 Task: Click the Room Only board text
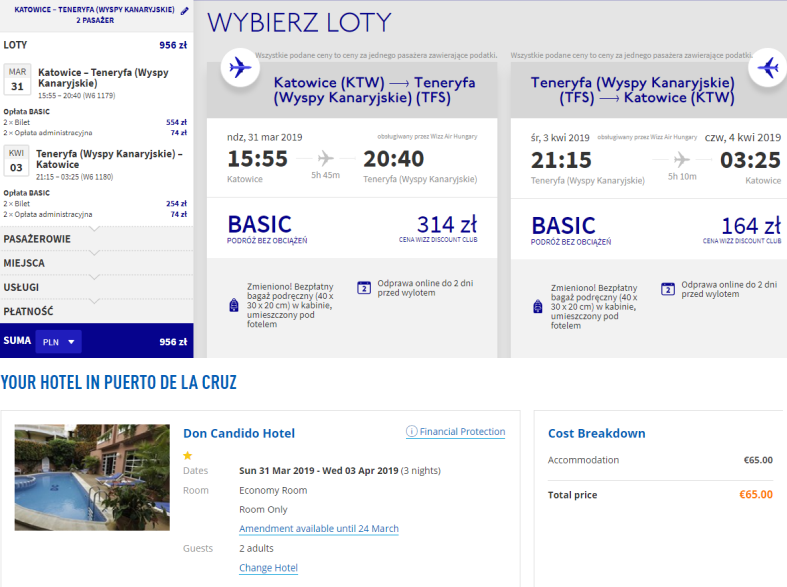click(263, 510)
